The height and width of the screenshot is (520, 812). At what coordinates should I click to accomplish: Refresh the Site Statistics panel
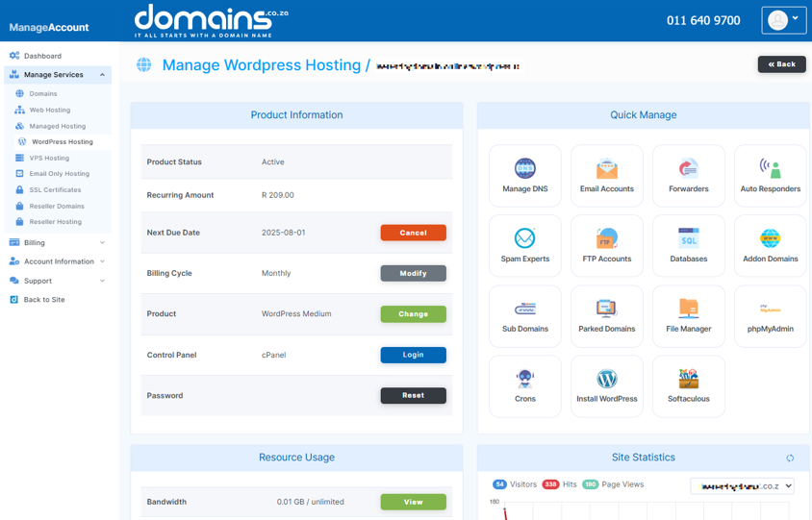point(790,458)
